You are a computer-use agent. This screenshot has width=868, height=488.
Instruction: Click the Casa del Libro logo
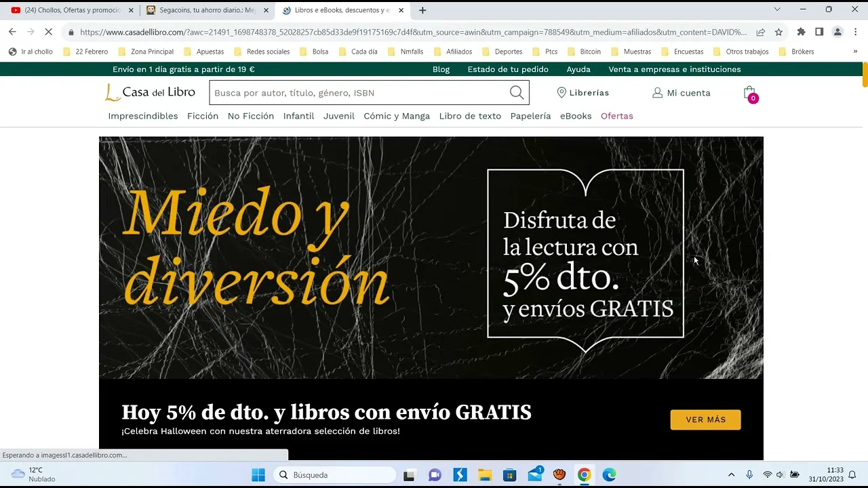[150, 92]
